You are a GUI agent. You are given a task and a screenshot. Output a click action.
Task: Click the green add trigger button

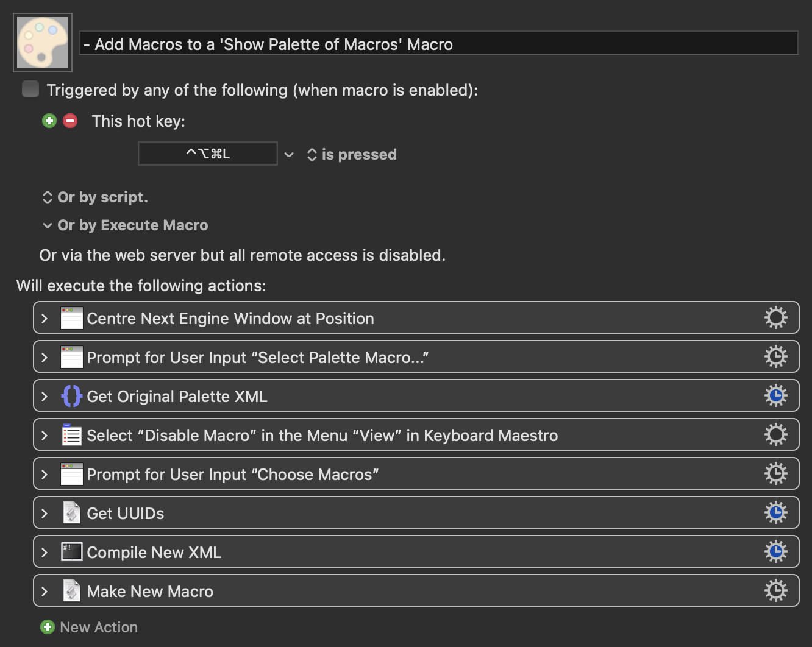(x=49, y=121)
